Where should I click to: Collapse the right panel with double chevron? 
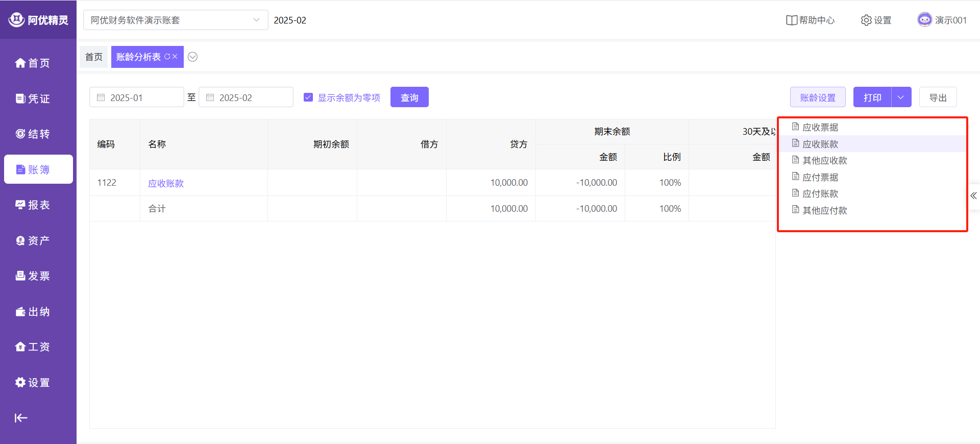click(x=973, y=196)
